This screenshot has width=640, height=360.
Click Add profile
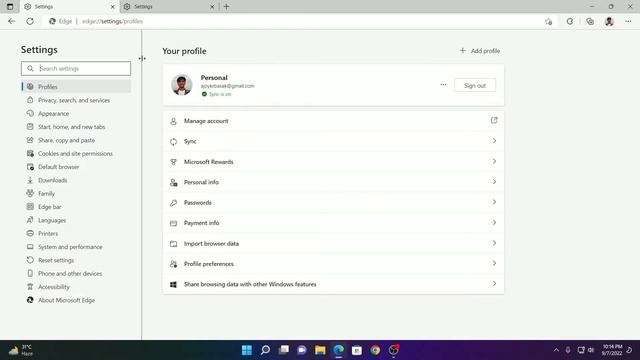click(480, 51)
